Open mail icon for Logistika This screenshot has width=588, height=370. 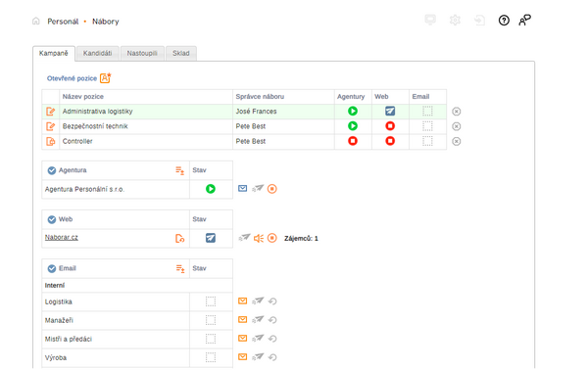point(243,301)
